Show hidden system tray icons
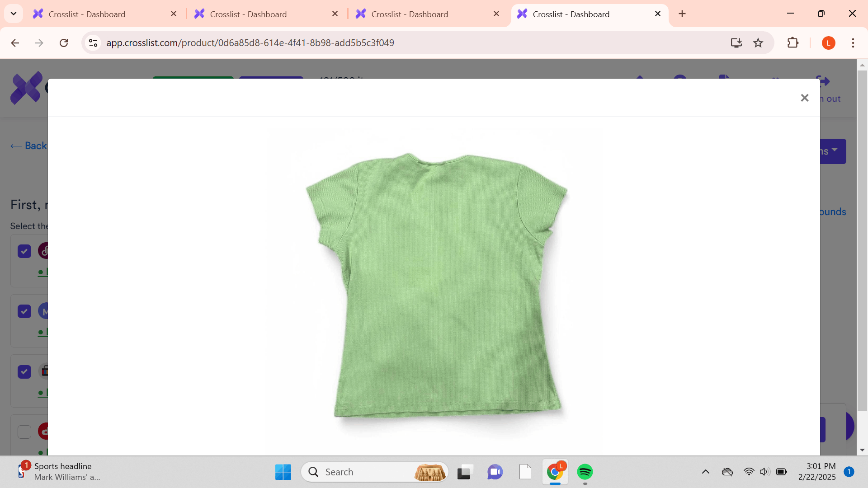Viewport: 868px width, 488px height. pos(705,472)
